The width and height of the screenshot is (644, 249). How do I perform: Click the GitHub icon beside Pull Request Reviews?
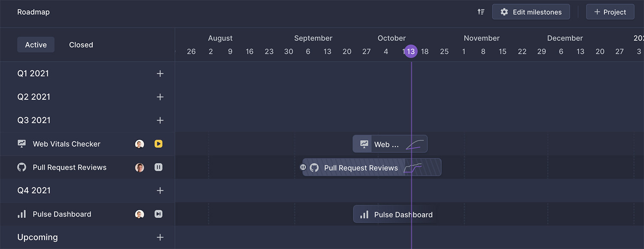click(21, 167)
